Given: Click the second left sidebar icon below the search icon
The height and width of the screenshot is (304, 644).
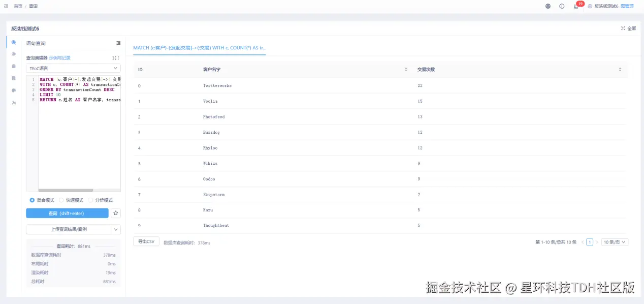Looking at the screenshot, I should click(x=14, y=54).
